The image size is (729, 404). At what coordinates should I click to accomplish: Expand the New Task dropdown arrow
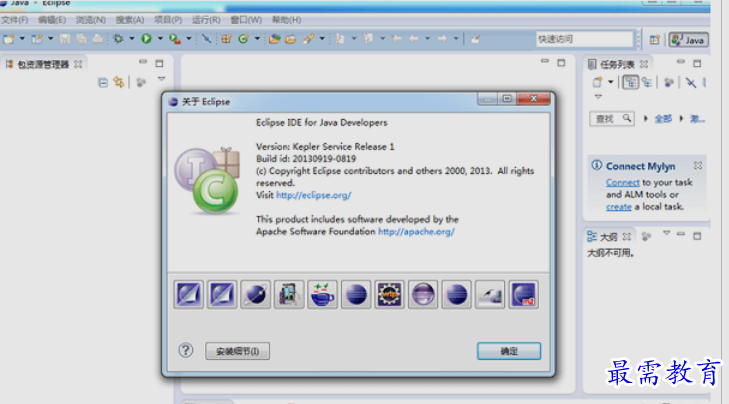click(610, 83)
